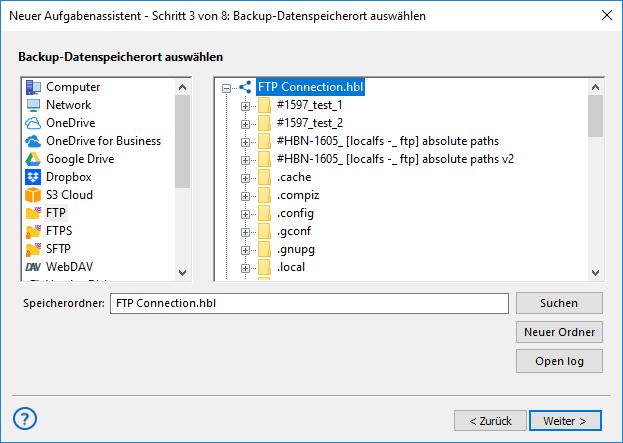Select the Computer icon in storage list
The width and height of the screenshot is (623, 443).
pyautogui.click(x=33, y=87)
